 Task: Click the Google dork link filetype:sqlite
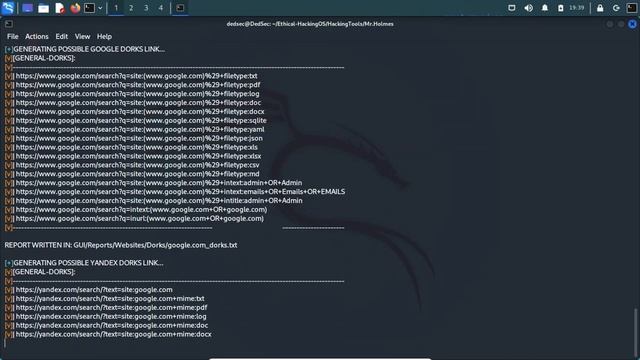[x=141, y=120]
